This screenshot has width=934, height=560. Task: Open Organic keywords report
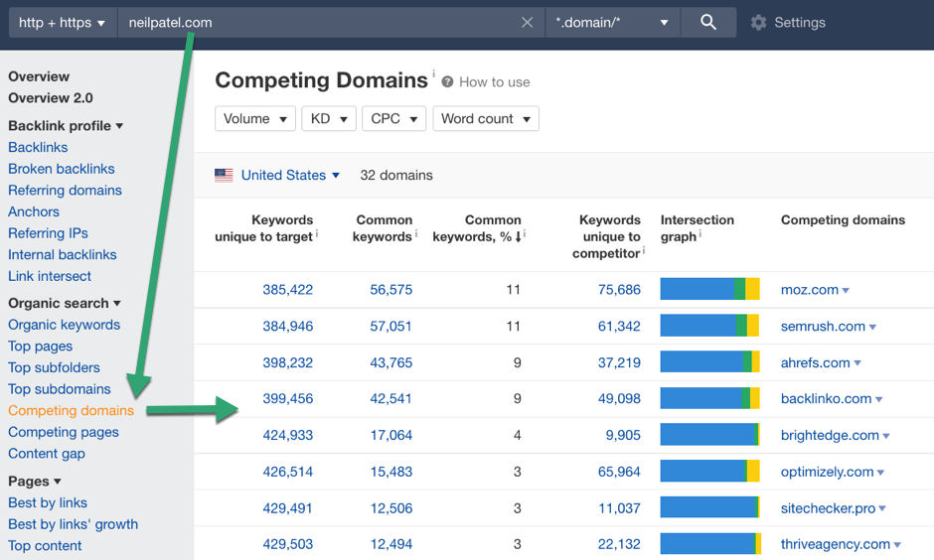(65, 325)
